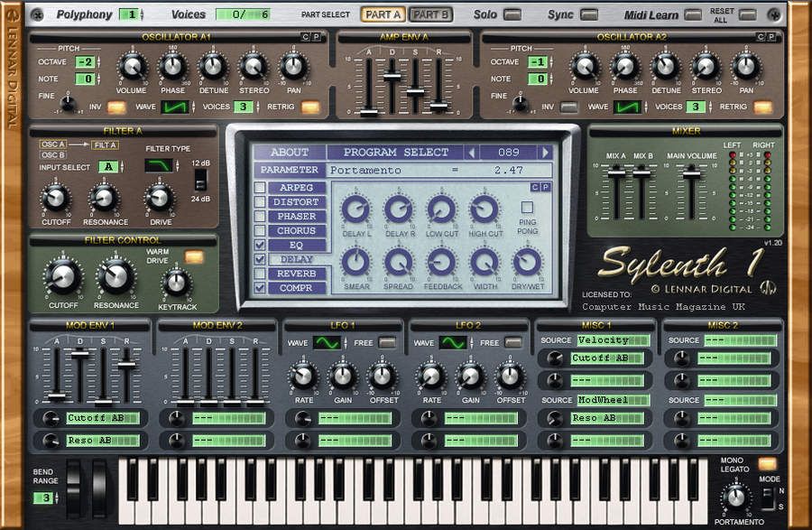Change the Filter A Input Select value
This screenshot has width=812, height=530.
(109, 167)
